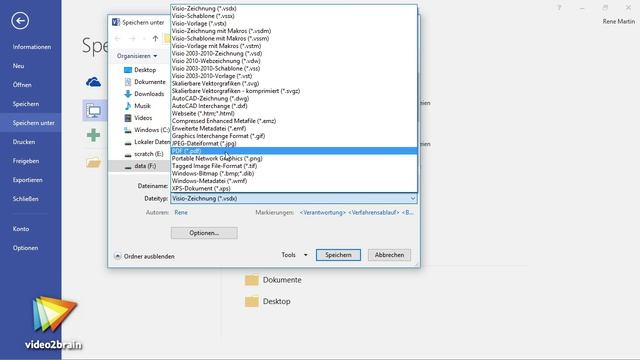Image resolution: width=640 pixels, height=360 pixels.
Task: Click the Speichern button in dialog
Action: click(x=338, y=255)
